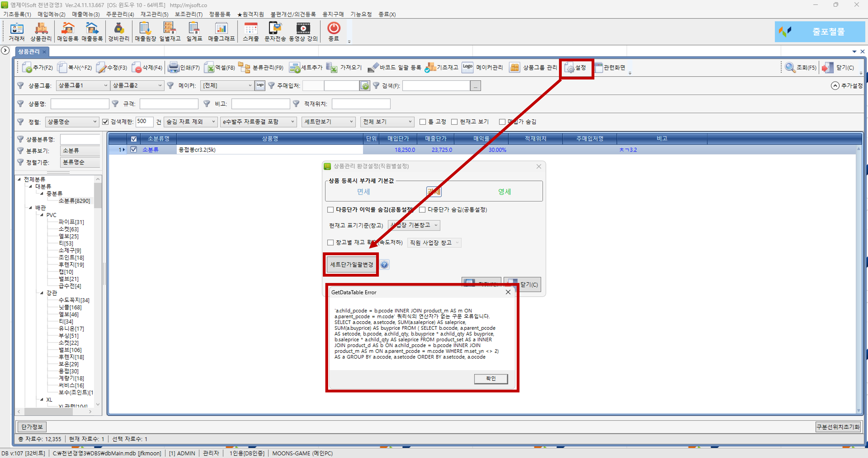Open 주문관리(4) menu
The height and width of the screenshot is (458, 868).
[x=120, y=14]
